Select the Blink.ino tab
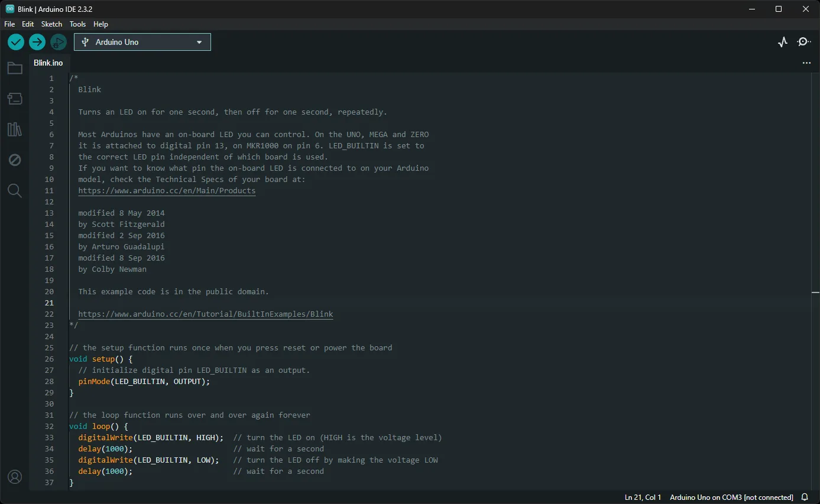This screenshot has width=820, height=504. [48, 63]
